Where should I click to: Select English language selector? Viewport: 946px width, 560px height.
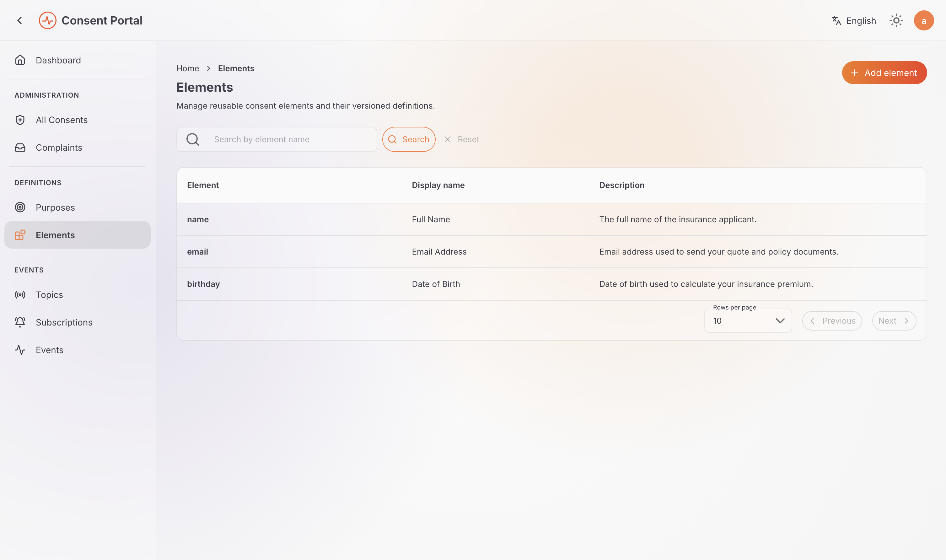[x=854, y=20]
